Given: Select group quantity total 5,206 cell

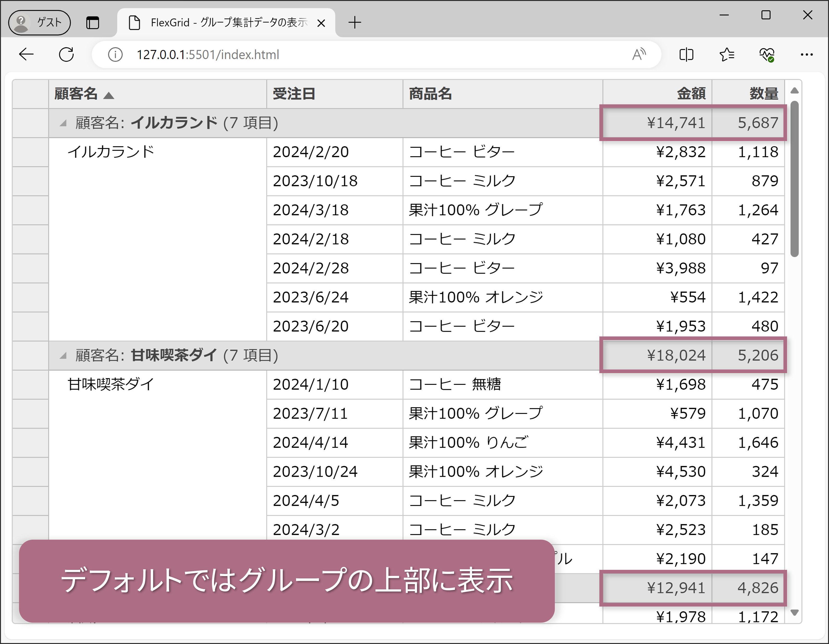Looking at the screenshot, I should 748,355.
